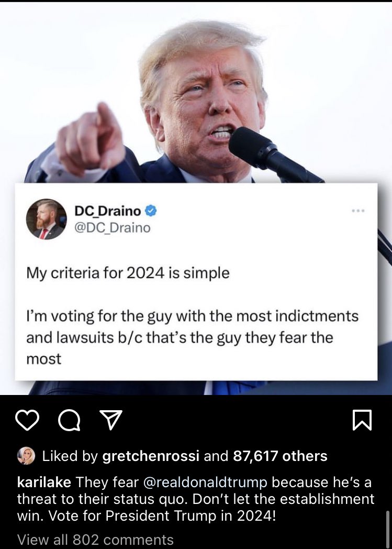Click the DC_Draino display name

[108, 211]
